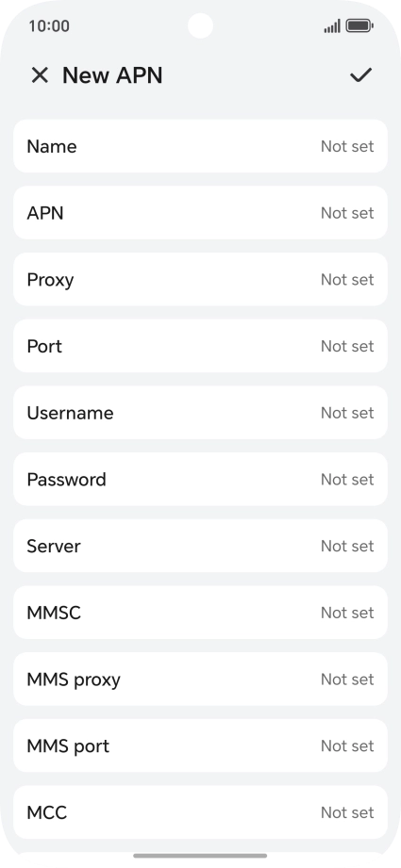Tap the Password row
The width and height of the screenshot is (401, 868).
(x=200, y=479)
